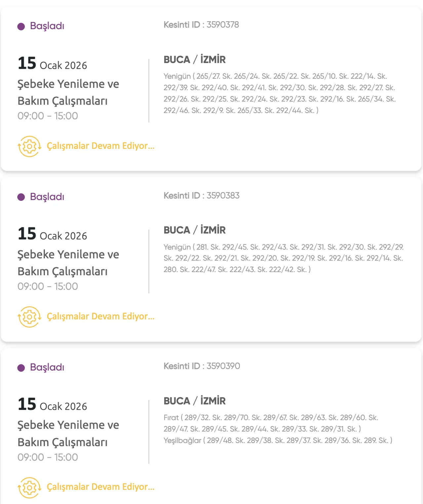Click the gear icon in outage 3590378 card

click(x=29, y=146)
